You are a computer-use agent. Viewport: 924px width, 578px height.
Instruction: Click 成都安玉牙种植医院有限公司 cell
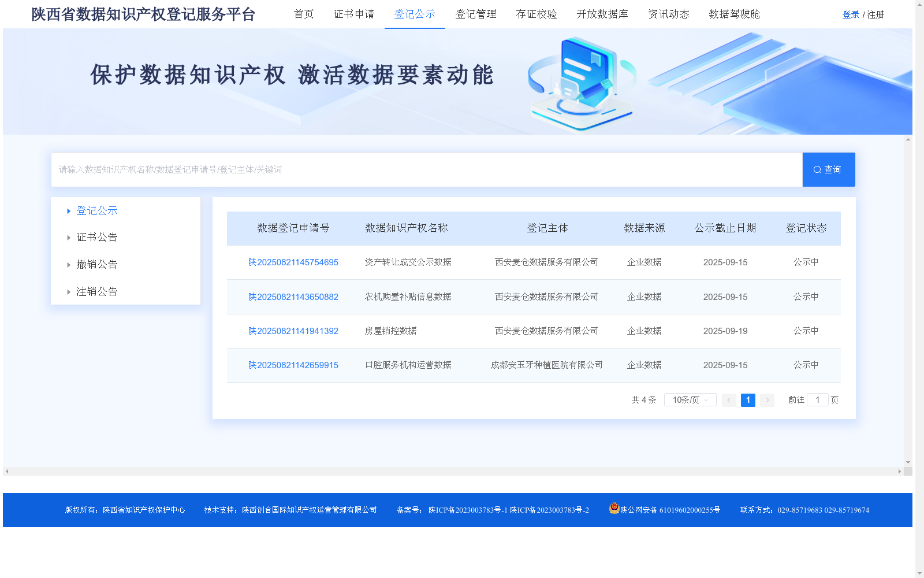547,365
